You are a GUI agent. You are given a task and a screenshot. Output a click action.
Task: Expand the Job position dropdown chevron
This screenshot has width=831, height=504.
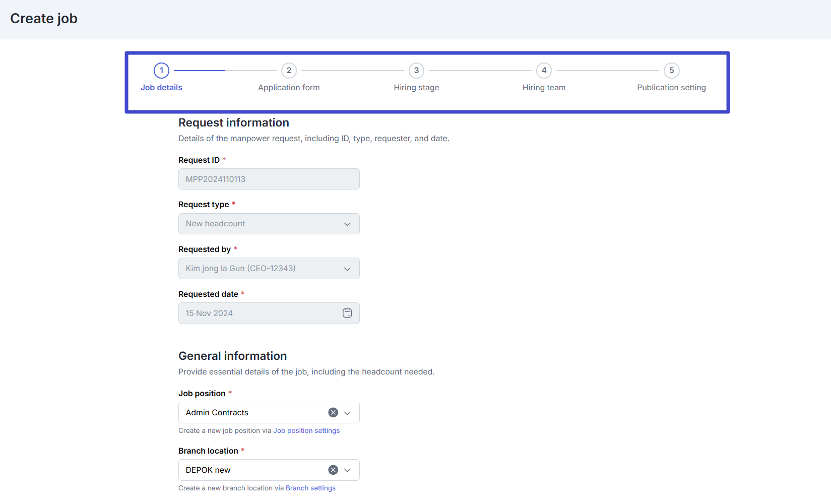click(x=347, y=413)
